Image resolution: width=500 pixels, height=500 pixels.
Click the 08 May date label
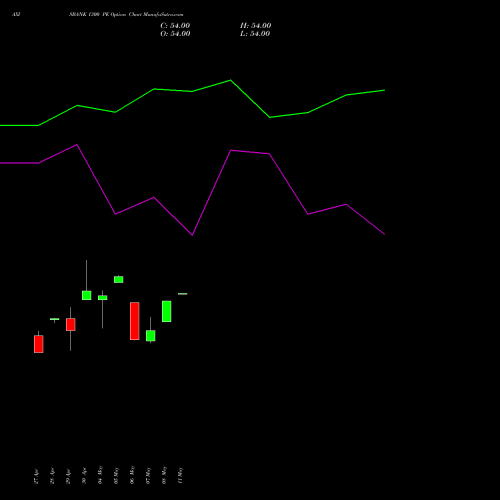164,475
